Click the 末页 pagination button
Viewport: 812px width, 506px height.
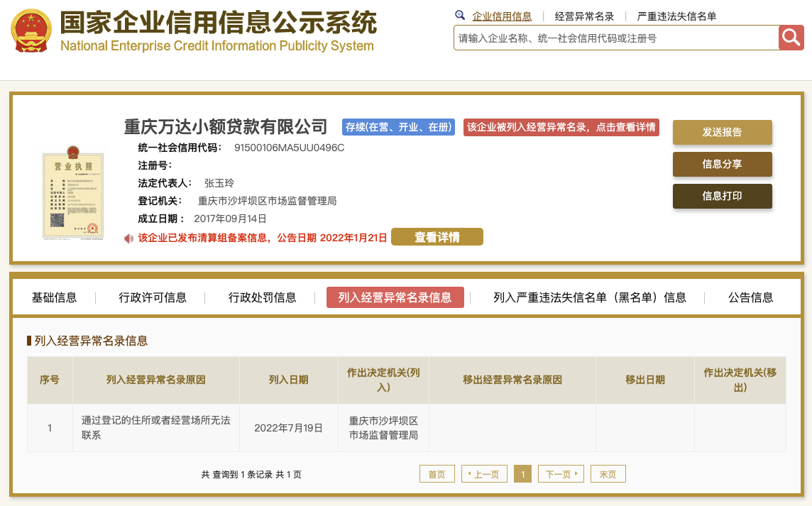pyautogui.click(x=608, y=474)
